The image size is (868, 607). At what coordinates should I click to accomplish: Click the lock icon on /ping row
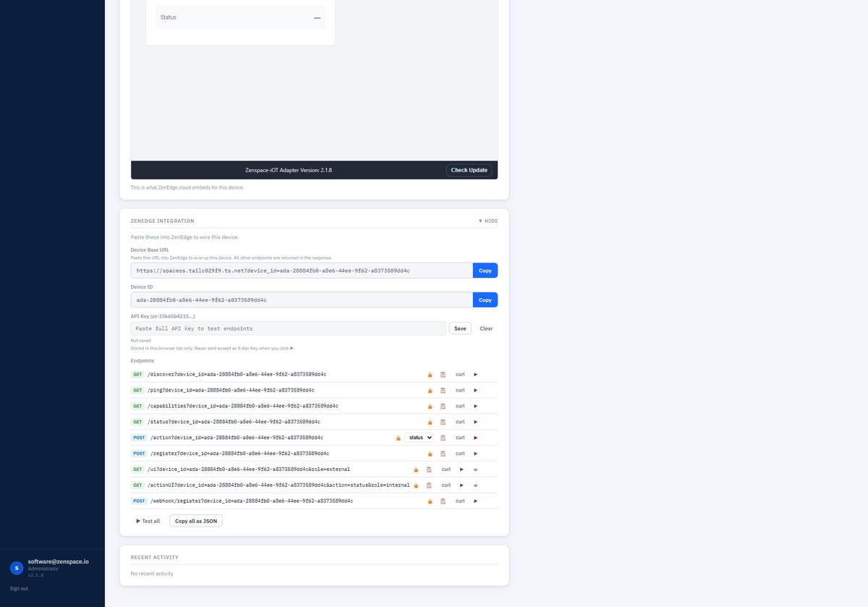[430, 391]
